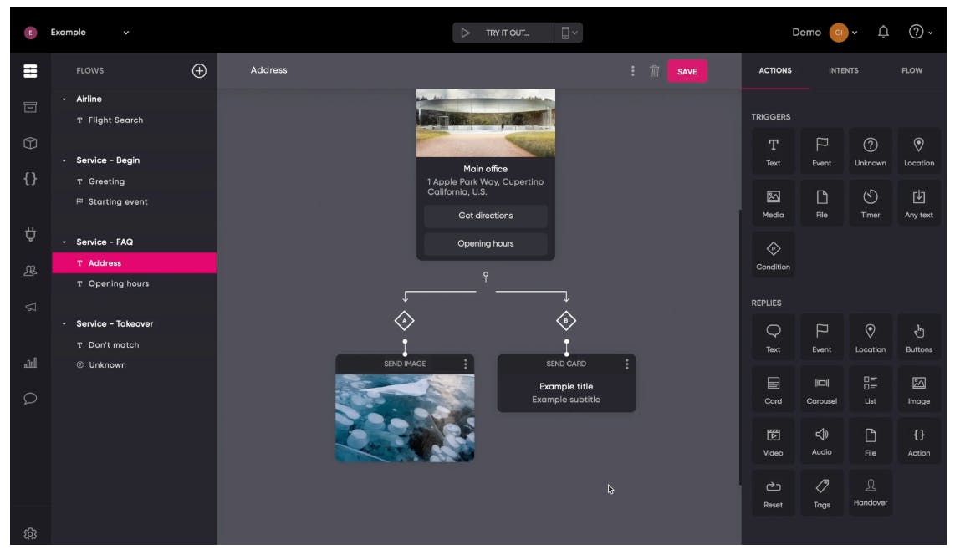960x560 pixels.
Task: Add the Text trigger
Action: (773, 152)
